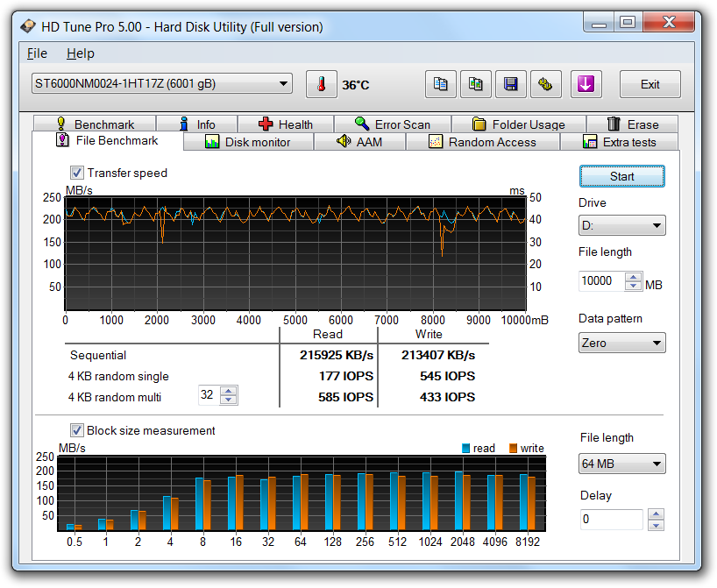Click the Delay value input field
This screenshot has width=717, height=588.
point(611,520)
